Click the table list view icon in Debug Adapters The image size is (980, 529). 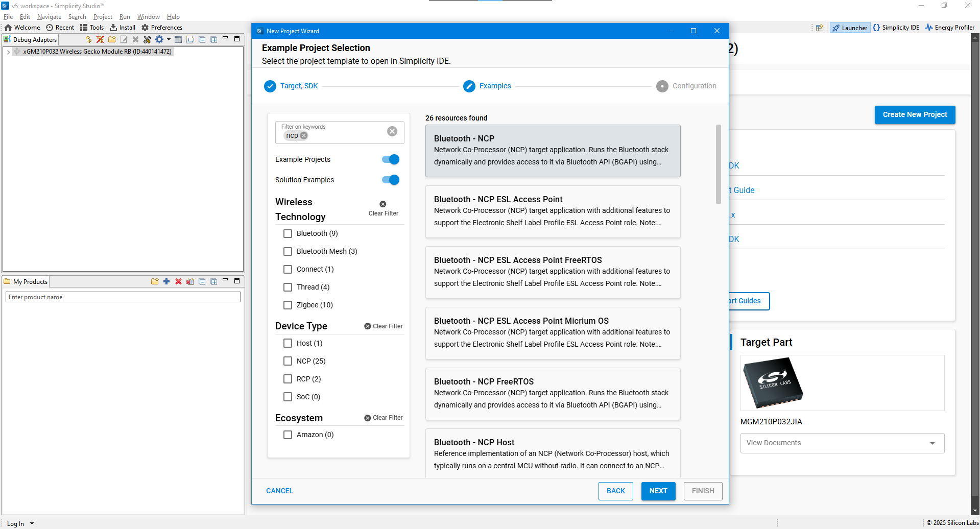coord(178,39)
